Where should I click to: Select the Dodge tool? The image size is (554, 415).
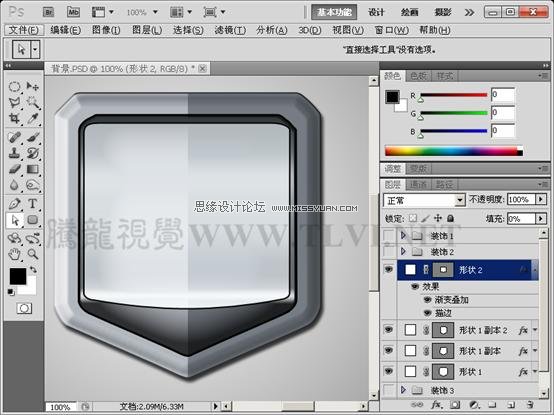point(33,185)
